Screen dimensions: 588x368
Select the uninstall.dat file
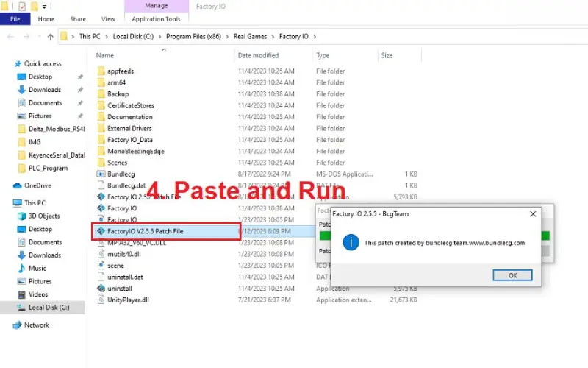(125, 277)
